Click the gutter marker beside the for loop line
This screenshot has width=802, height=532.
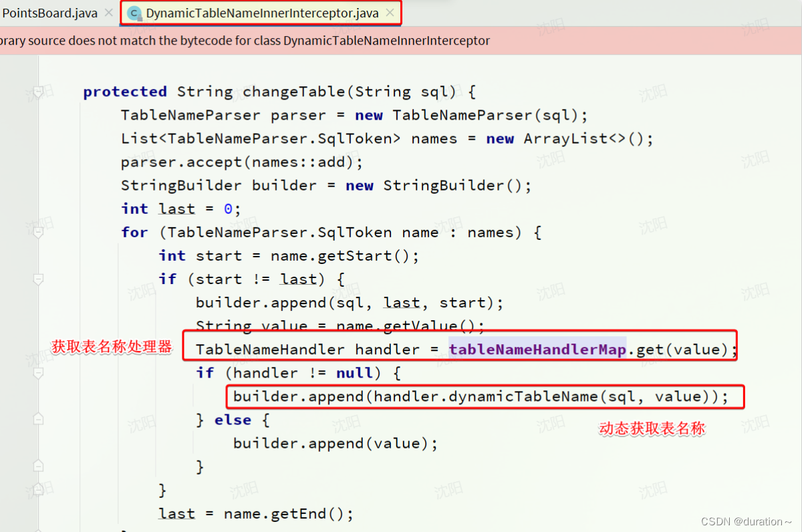coord(38,232)
